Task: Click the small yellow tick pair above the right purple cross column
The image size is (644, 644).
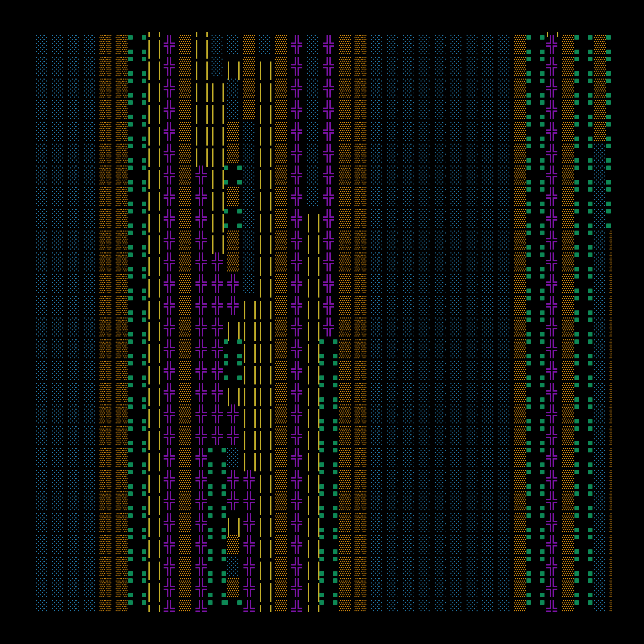Action: 552,34
